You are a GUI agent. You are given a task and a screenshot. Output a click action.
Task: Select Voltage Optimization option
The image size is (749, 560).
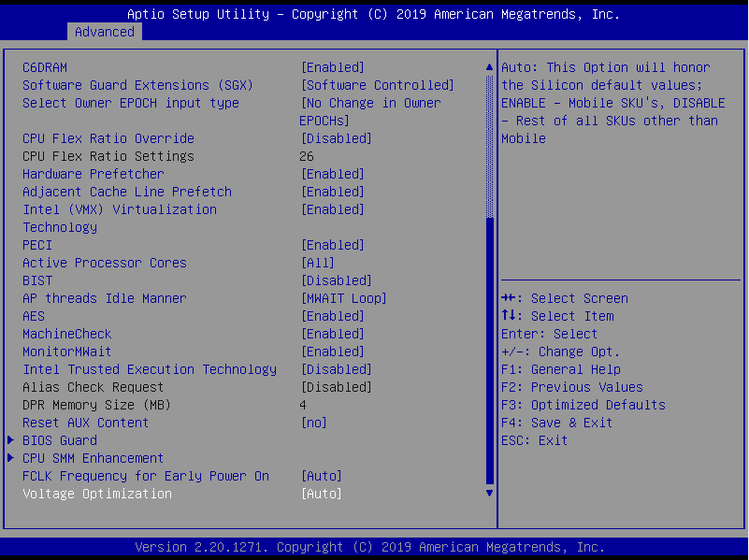pos(97,494)
